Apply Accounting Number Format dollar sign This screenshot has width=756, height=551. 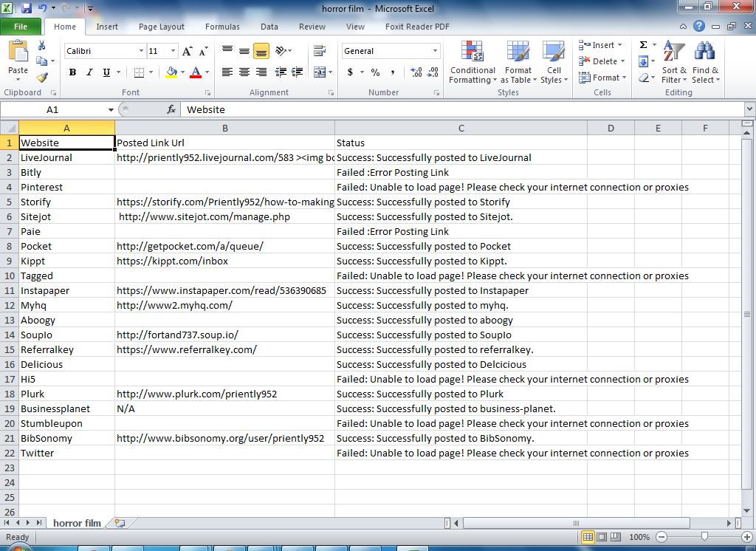pyautogui.click(x=350, y=72)
